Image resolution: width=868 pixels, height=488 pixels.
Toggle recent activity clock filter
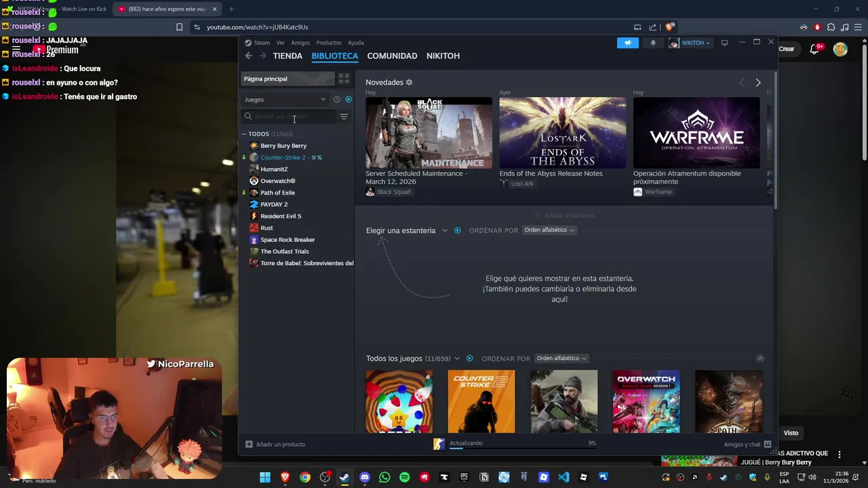pos(337,100)
